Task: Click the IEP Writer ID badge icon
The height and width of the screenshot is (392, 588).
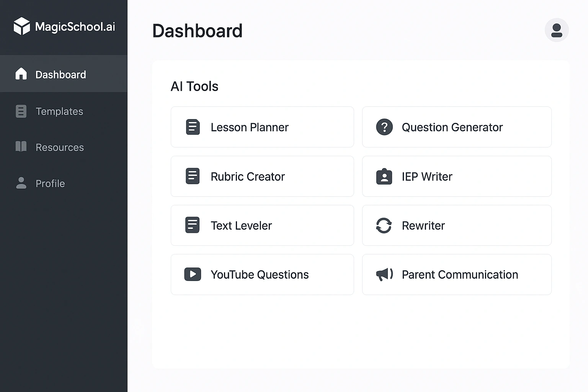Action: tap(384, 176)
